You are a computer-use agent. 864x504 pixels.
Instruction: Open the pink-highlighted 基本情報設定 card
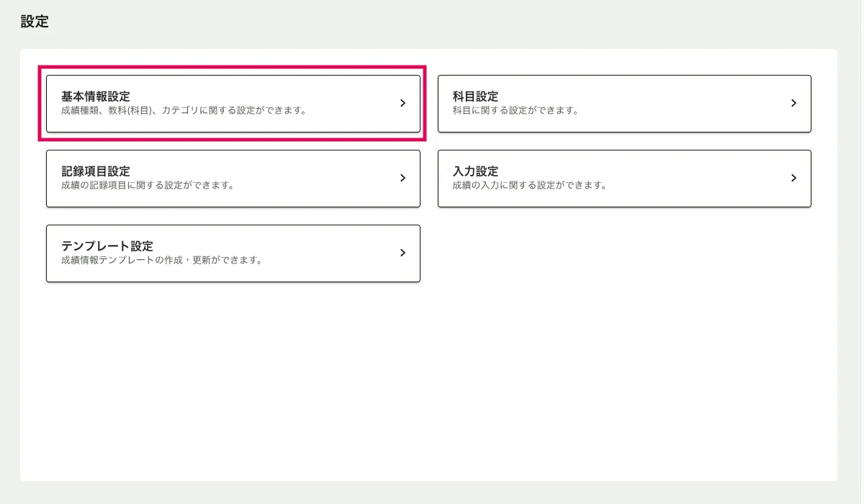(233, 104)
